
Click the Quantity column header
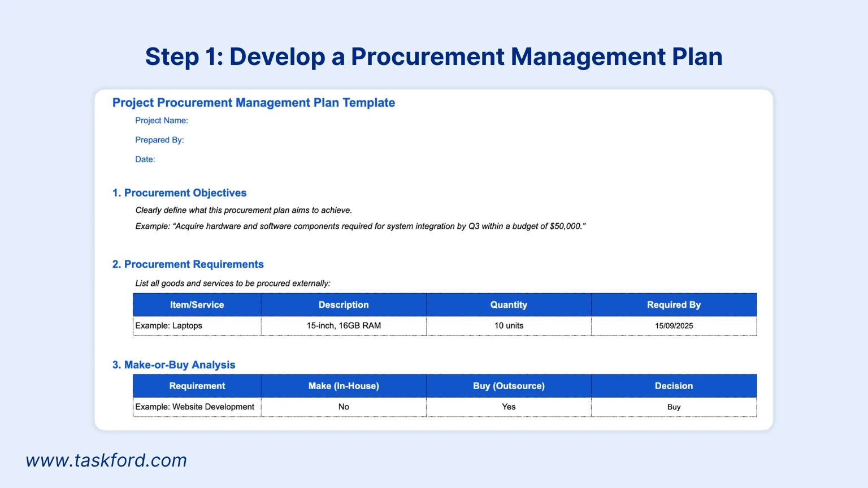click(508, 304)
